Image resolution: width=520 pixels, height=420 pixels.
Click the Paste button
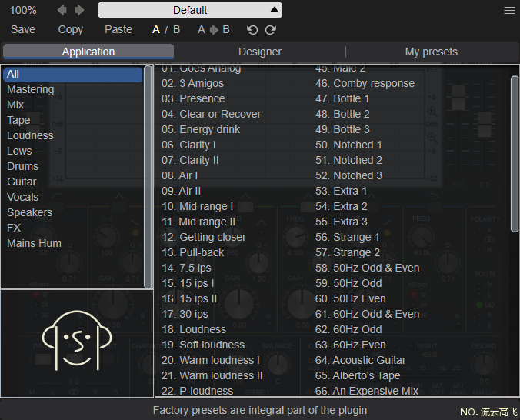pos(118,29)
